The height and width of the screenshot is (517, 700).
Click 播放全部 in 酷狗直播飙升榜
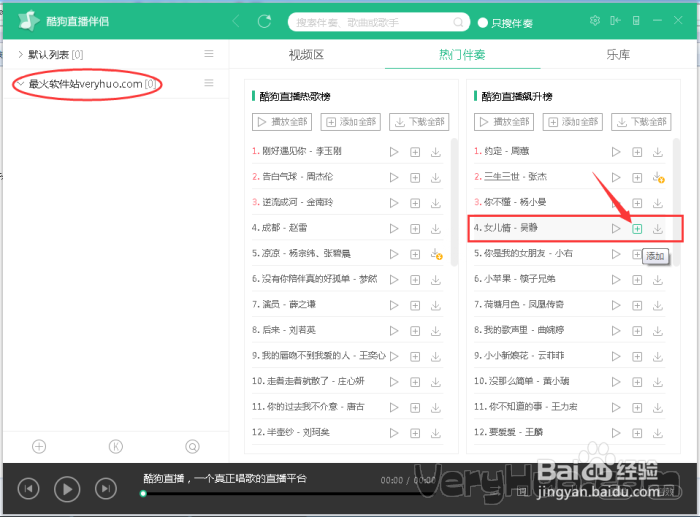(504, 122)
